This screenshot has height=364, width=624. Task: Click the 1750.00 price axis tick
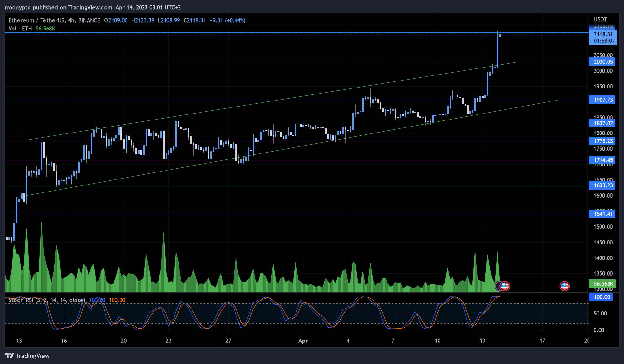click(x=603, y=149)
